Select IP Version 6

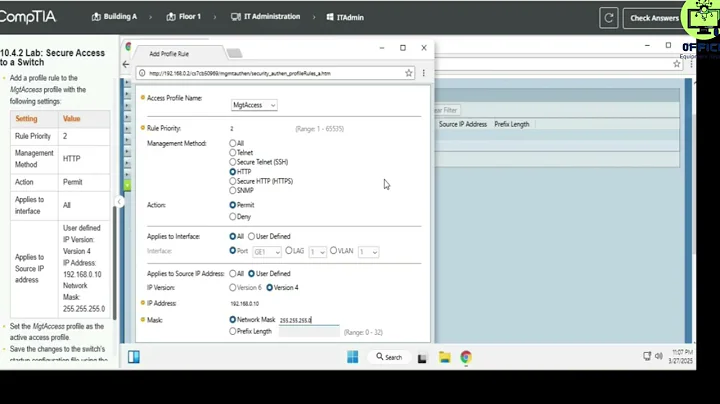point(232,287)
